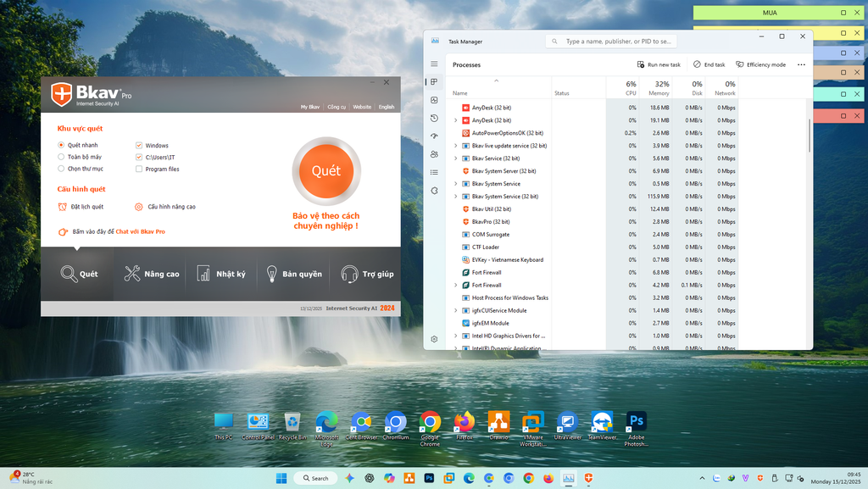
Task: Uncheck the C:\Users\IT checkbox
Action: (x=139, y=157)
